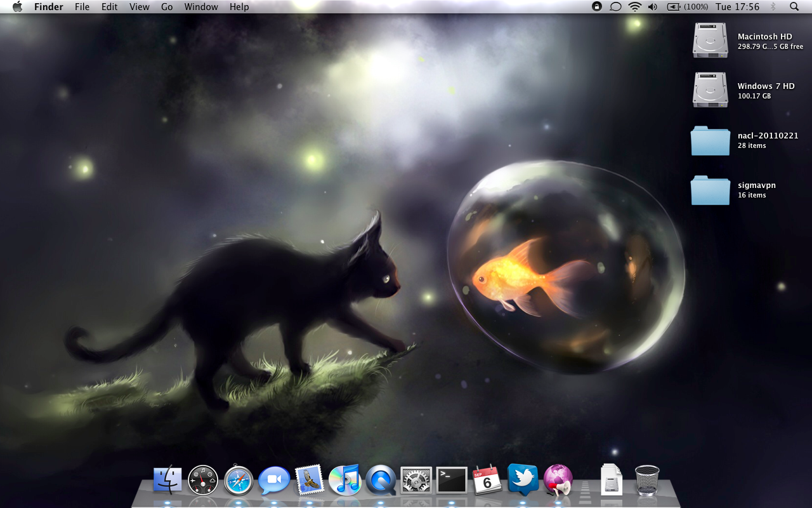Open the Apple menu

[17, 7]
